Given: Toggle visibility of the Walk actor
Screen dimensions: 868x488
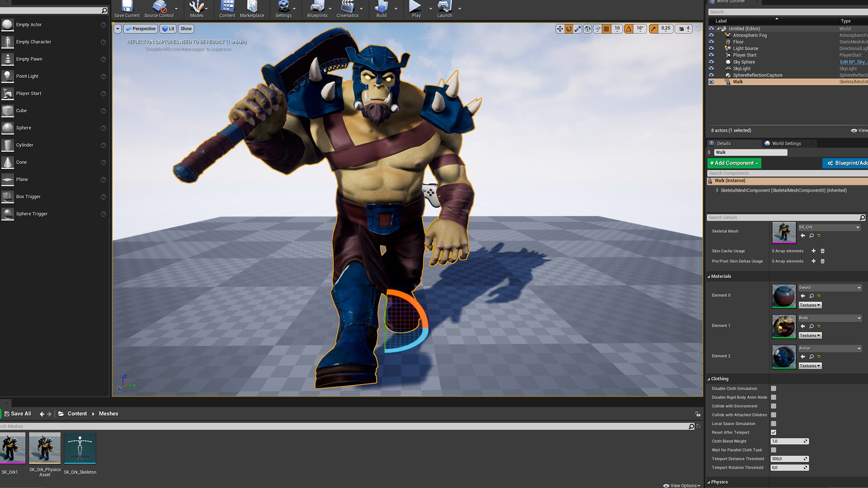Looking at the screenshot, I should (x=712, y=82).
